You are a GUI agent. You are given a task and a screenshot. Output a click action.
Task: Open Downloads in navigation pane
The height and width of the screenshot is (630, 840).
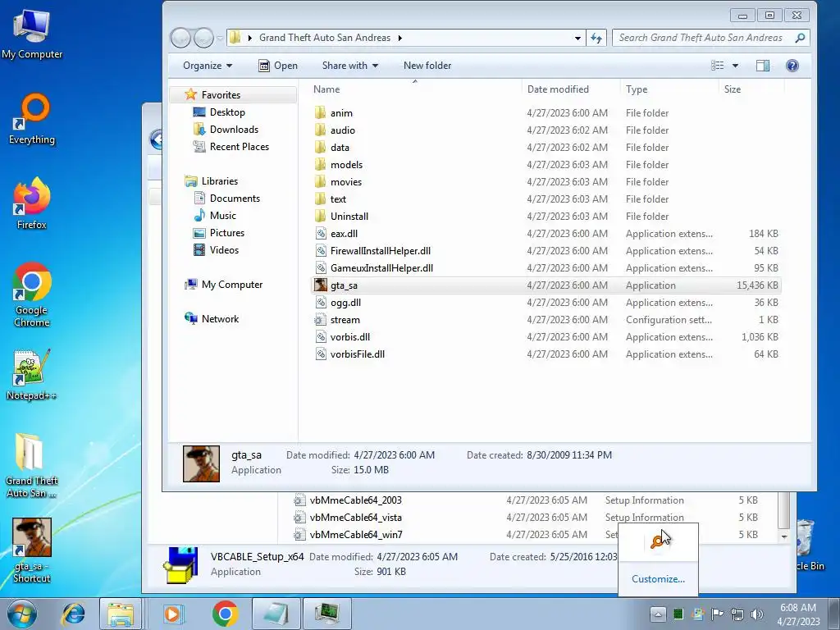click(234, 129)
